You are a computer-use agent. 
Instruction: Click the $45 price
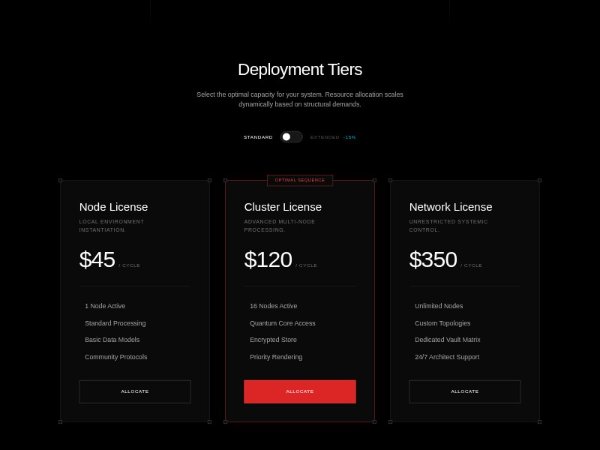click(x=98, y=260)
